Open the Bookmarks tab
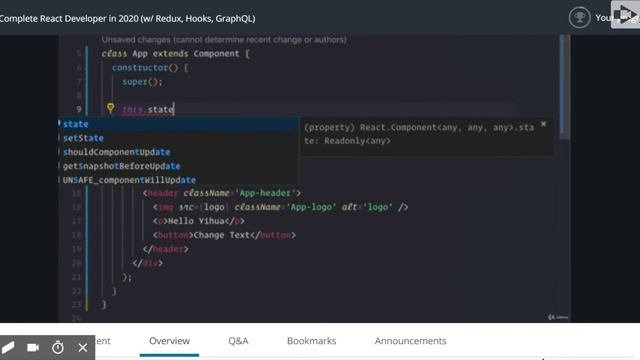 (x=311, y=341)
